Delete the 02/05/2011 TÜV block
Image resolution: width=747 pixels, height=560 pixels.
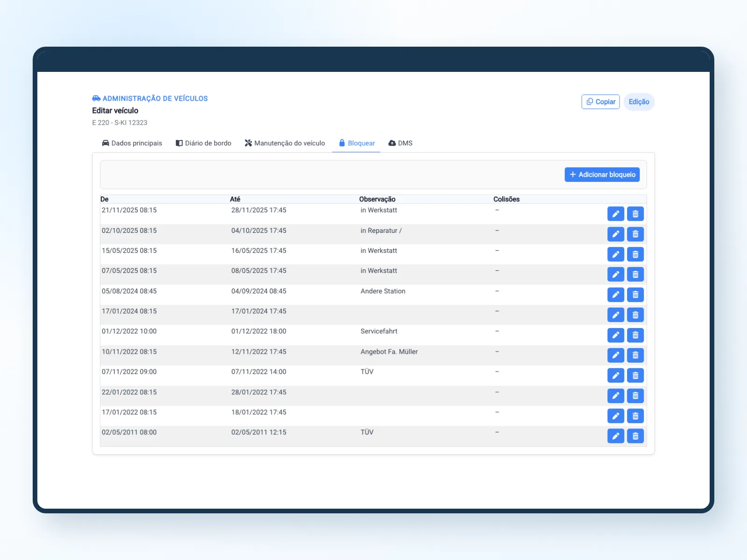click(x=635, y=436)
